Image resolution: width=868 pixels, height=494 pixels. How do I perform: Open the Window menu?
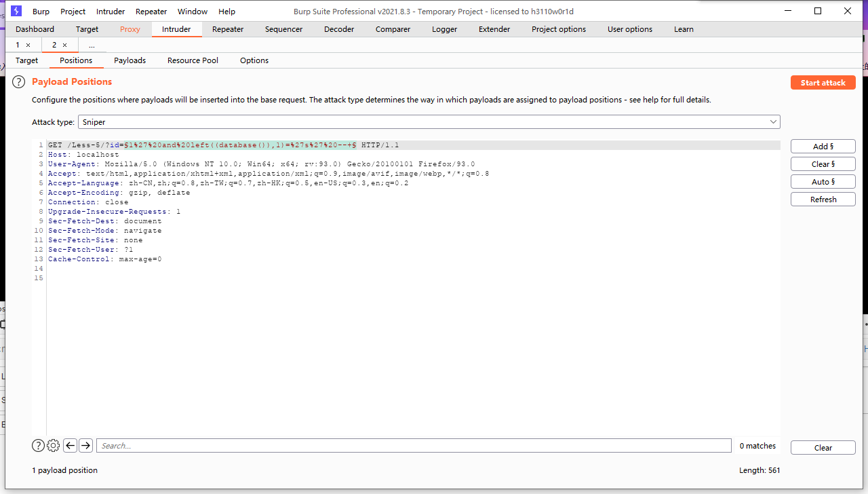click(x=193, y=12)
